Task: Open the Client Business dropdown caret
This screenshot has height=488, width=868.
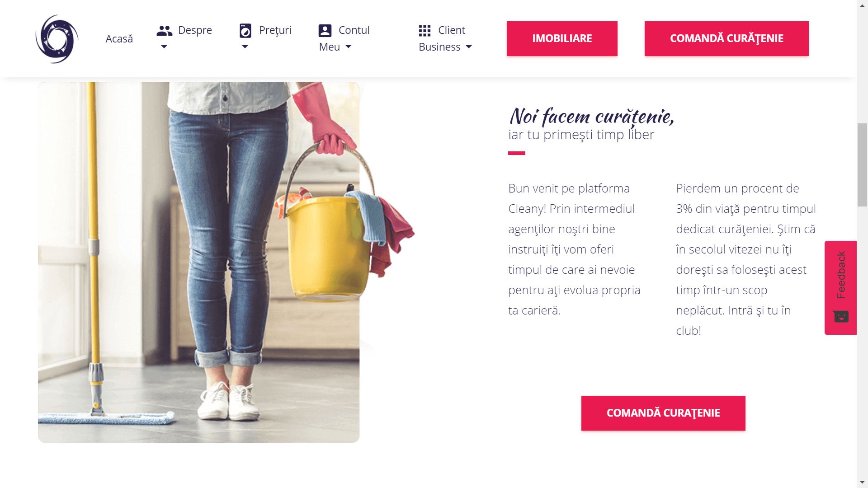Action: click(469, 47)
